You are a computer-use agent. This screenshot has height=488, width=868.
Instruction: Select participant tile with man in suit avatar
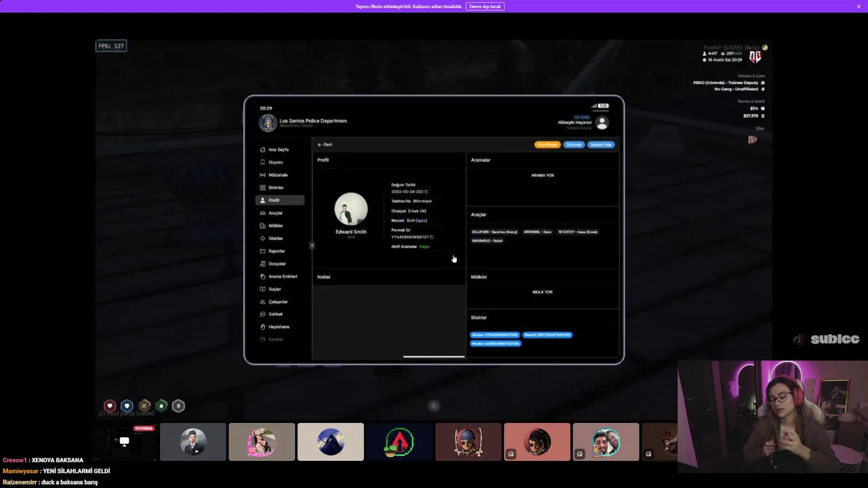tap(193, 442)
